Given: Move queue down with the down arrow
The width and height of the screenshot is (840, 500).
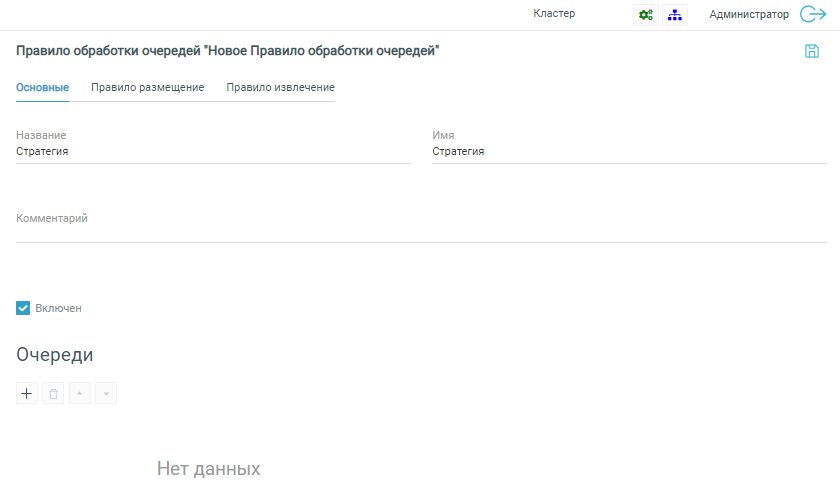Looking at the screenshot, I should [106, 394].
